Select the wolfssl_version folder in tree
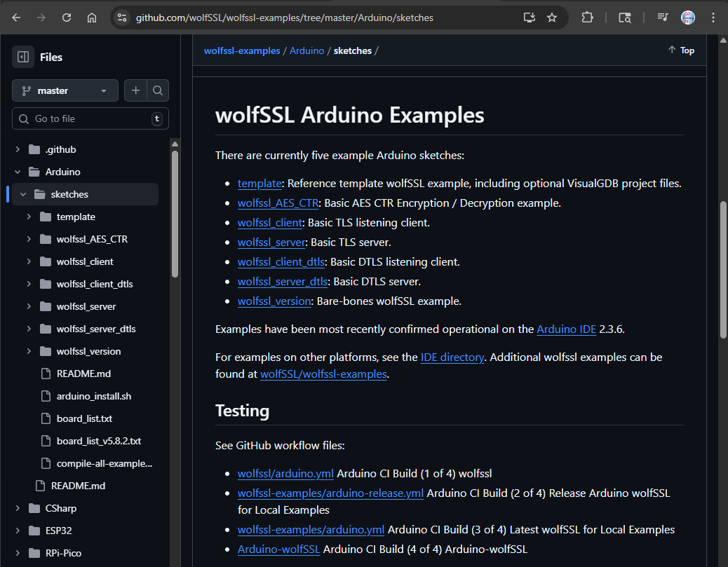This screenshot has width=728, height=567. coord(88,351)
